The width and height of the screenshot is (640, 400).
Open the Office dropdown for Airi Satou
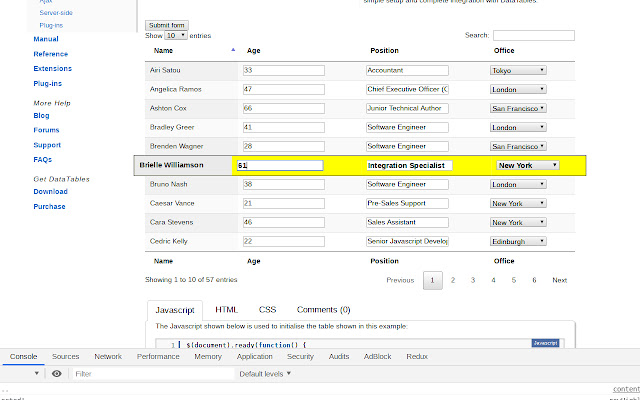[x=518, y=70]
